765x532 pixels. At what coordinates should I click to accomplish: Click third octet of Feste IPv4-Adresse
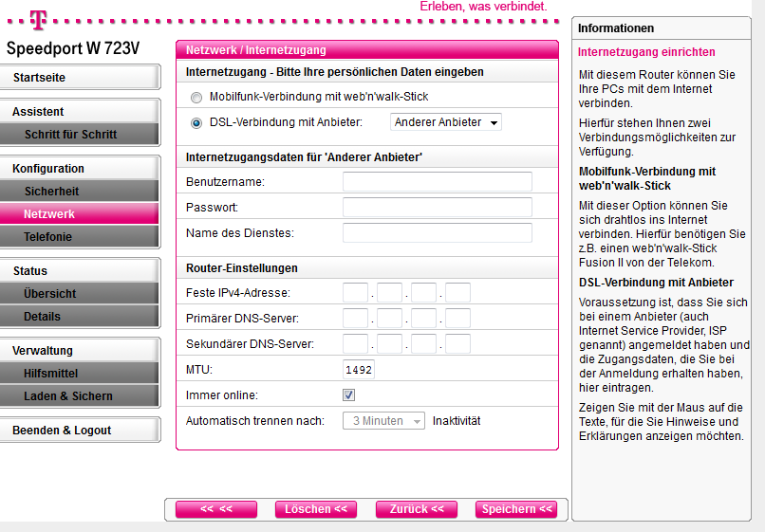click(x=423, y=293)
